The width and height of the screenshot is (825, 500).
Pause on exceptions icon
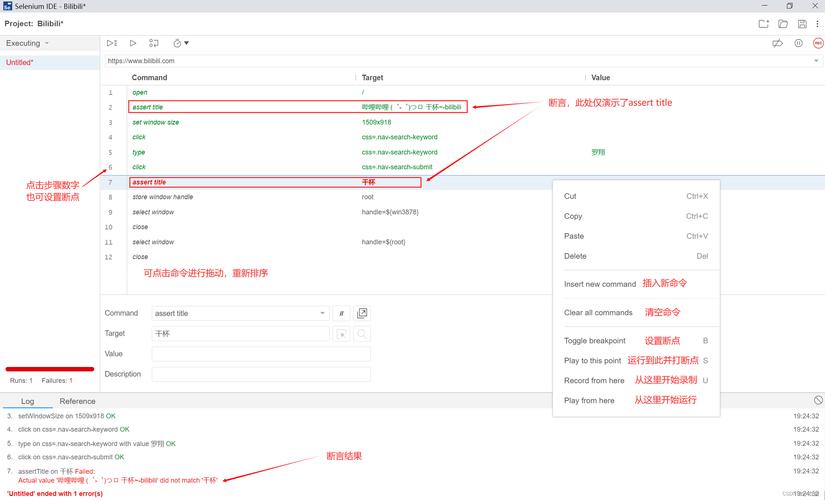pyautogui.click(x=798, y=43)
